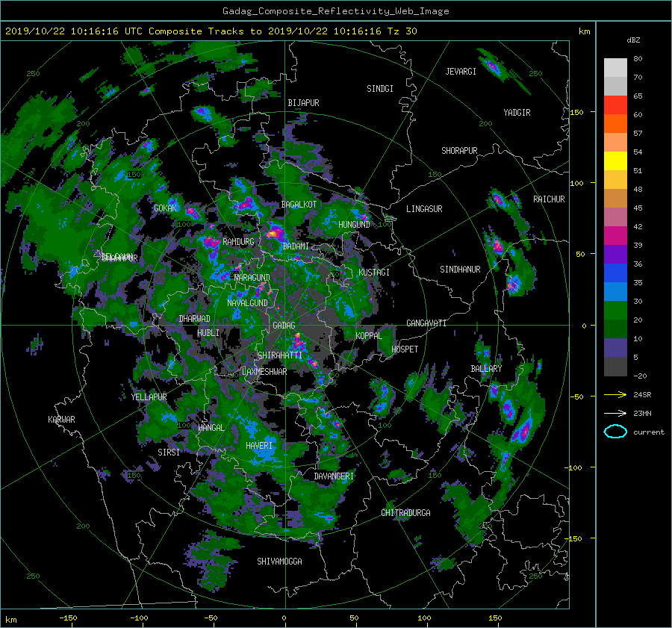Click the SINDHANUR city label
Image resolution: width=672 pixels, height=628 pixels.
tap(460, 270)
